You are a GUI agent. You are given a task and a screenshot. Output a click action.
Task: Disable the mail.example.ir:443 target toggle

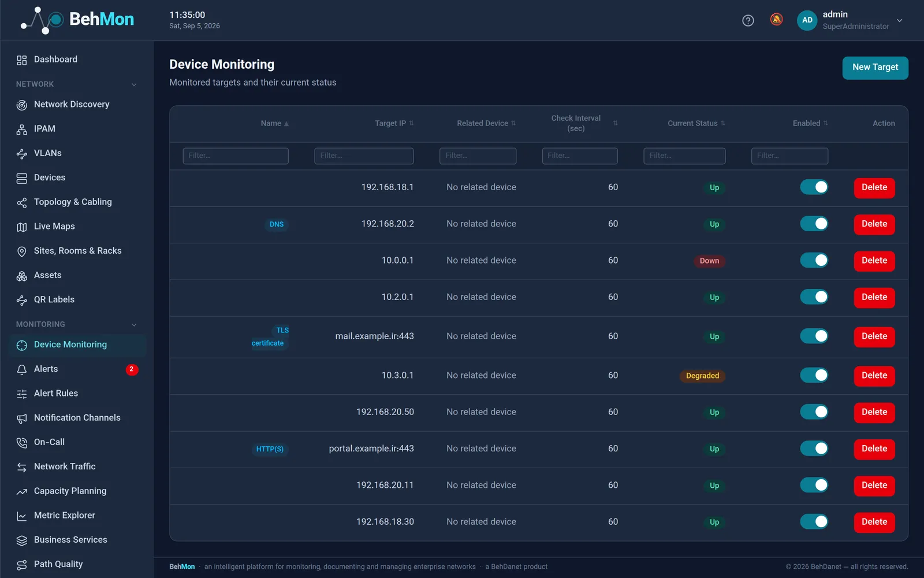click(814, 336)
